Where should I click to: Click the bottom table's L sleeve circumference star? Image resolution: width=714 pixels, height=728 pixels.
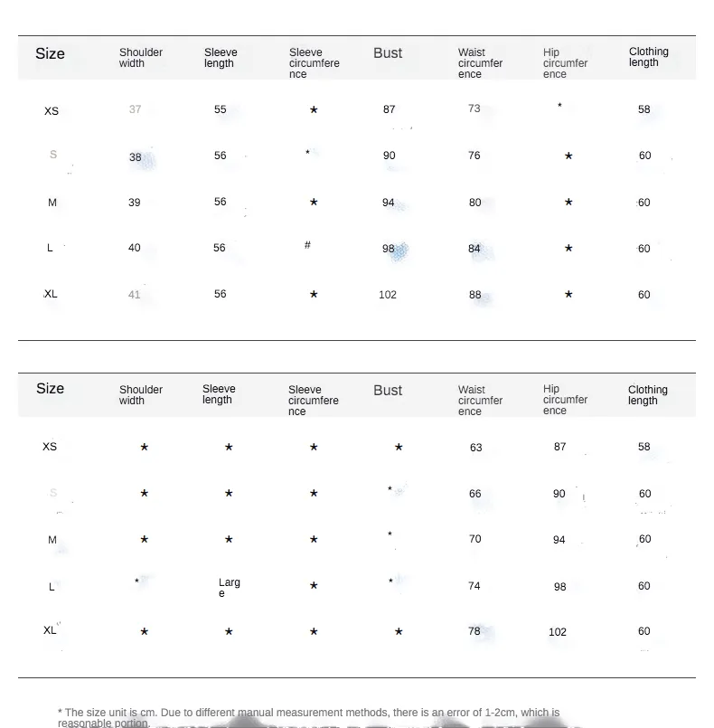(314, 585)
